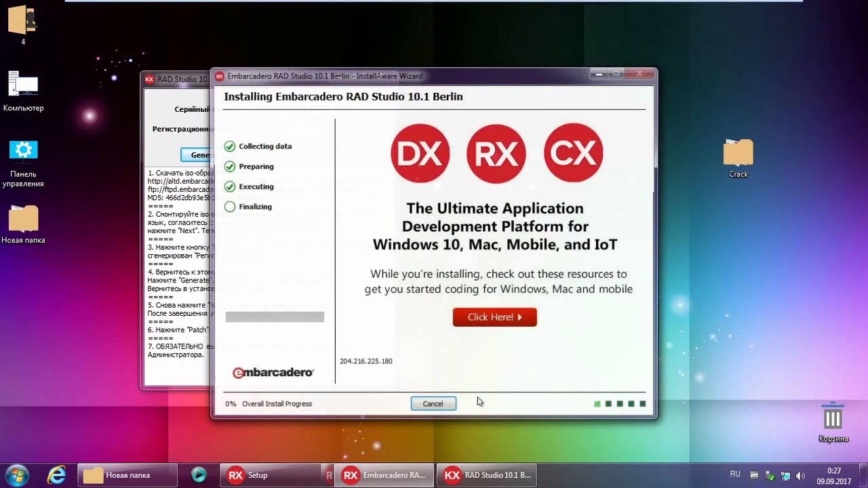Cancel the RAD Studio installation
This screenshot has width=868, height=488.
point(433,403)
